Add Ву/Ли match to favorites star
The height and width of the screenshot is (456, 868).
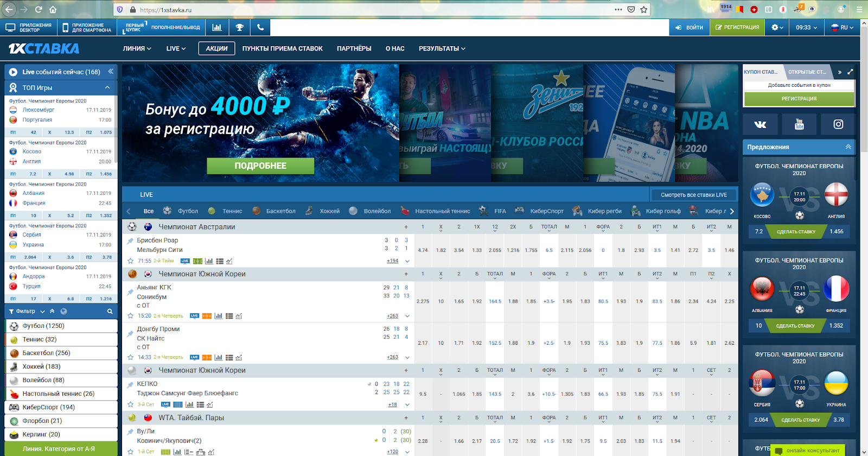click(130, 452)
